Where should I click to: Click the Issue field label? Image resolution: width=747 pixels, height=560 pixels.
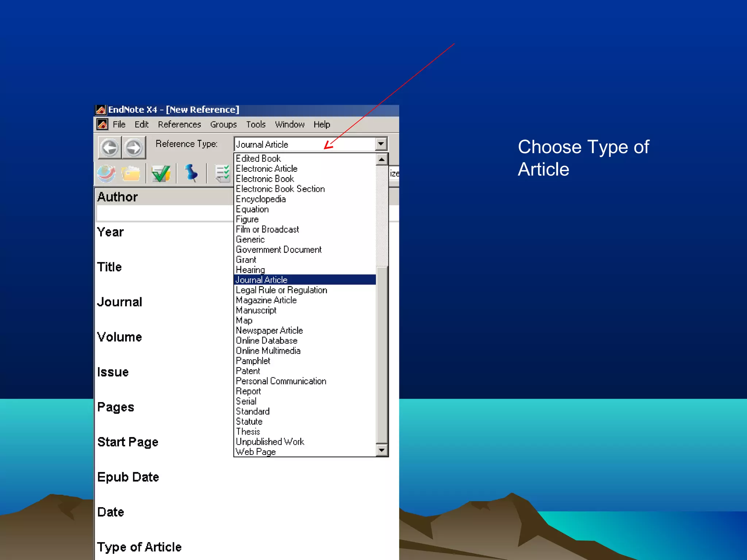click(x=113, y=372)
